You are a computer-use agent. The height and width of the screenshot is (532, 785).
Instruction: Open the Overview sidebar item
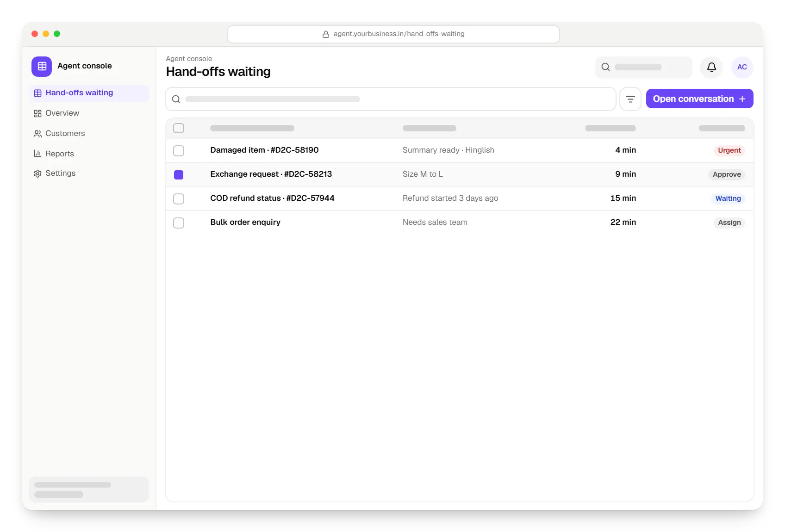tap(89, 113)
